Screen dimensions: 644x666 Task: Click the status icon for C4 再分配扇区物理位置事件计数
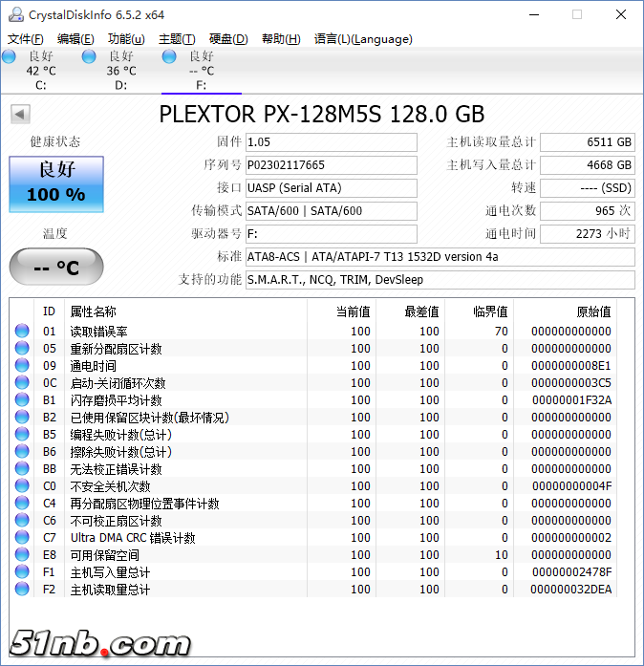22,503
